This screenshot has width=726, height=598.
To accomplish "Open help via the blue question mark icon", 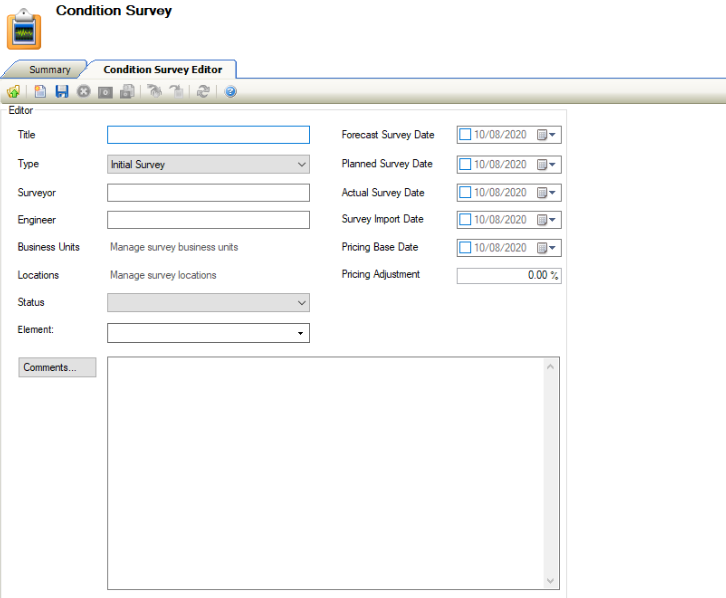I will click(230, 92).
